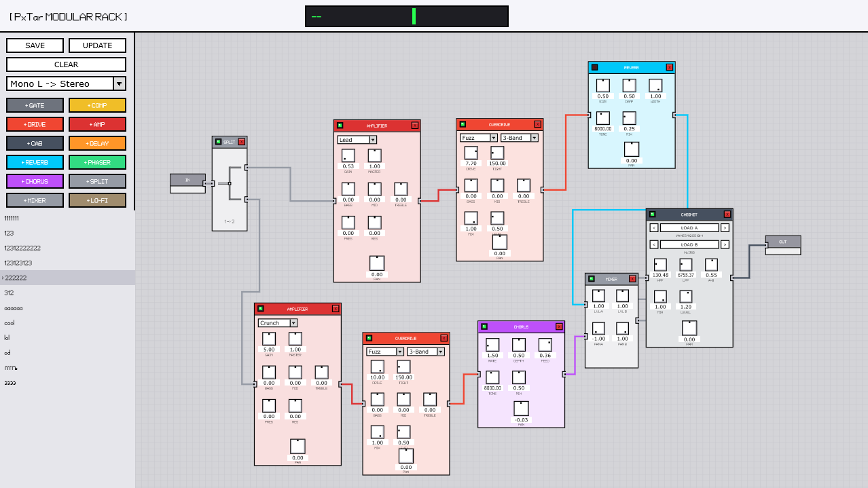Enable the Reverb module power toggle
Image resolution: width=868 pixels, height=488 pixels.
click(594, 67)
